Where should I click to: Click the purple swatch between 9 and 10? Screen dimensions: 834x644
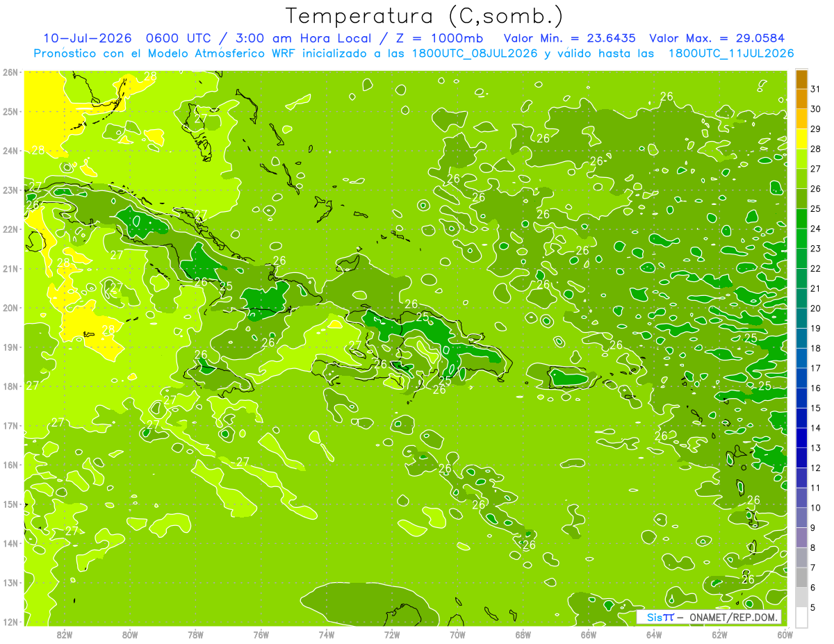click(801, 518)
